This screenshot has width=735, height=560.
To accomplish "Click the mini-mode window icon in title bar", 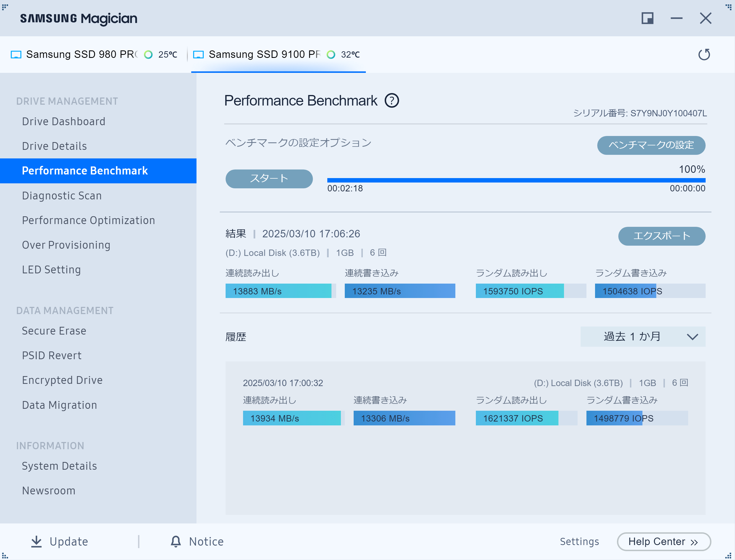I will pyautogui.click(x=647, y=18).
